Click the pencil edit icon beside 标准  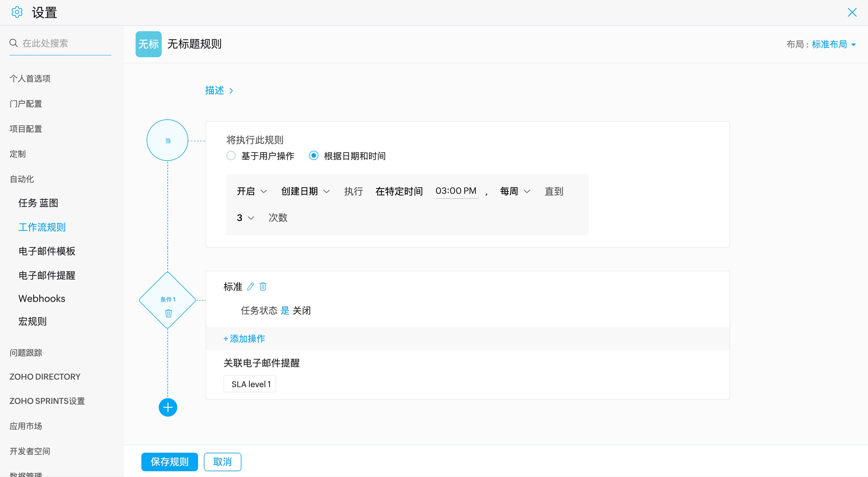coord(250,287)
